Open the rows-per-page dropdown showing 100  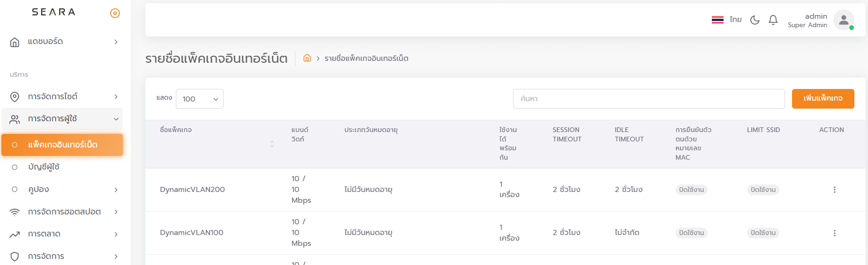click(x=200, y=99)
